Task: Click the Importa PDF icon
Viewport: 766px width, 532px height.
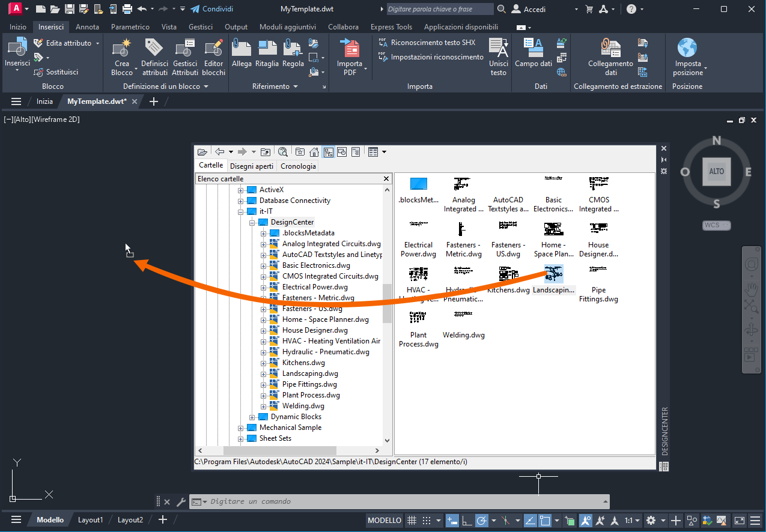Action: click(x=350, y=48)
